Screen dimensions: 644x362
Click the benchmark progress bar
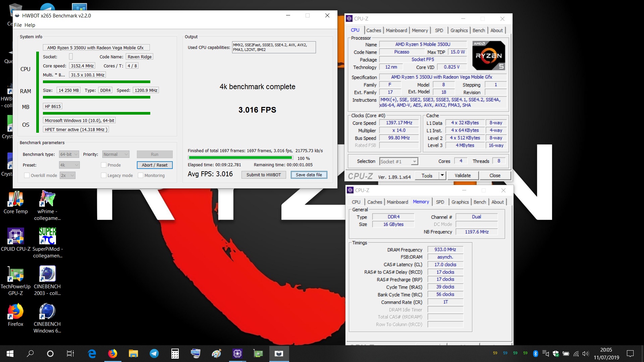click(240, 158)
